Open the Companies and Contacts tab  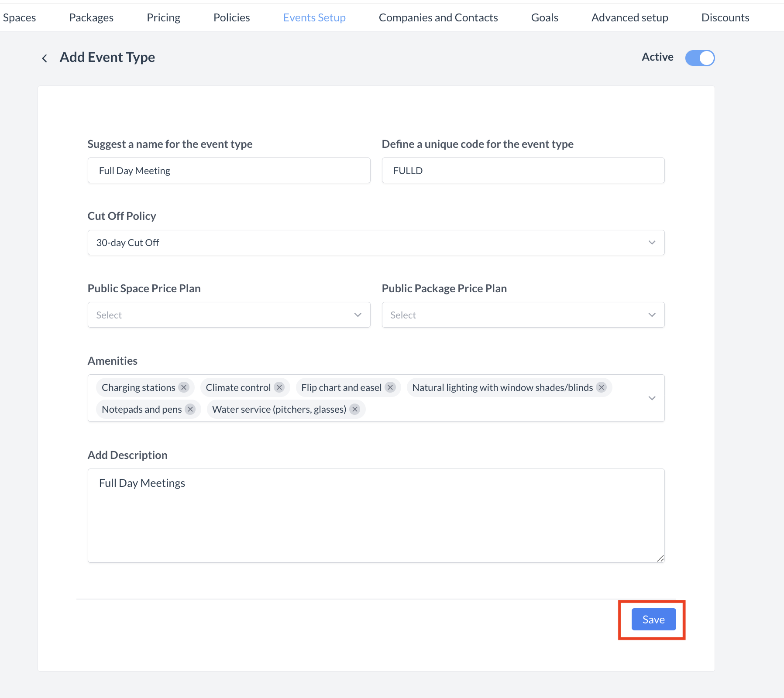(x=438, y=17)
